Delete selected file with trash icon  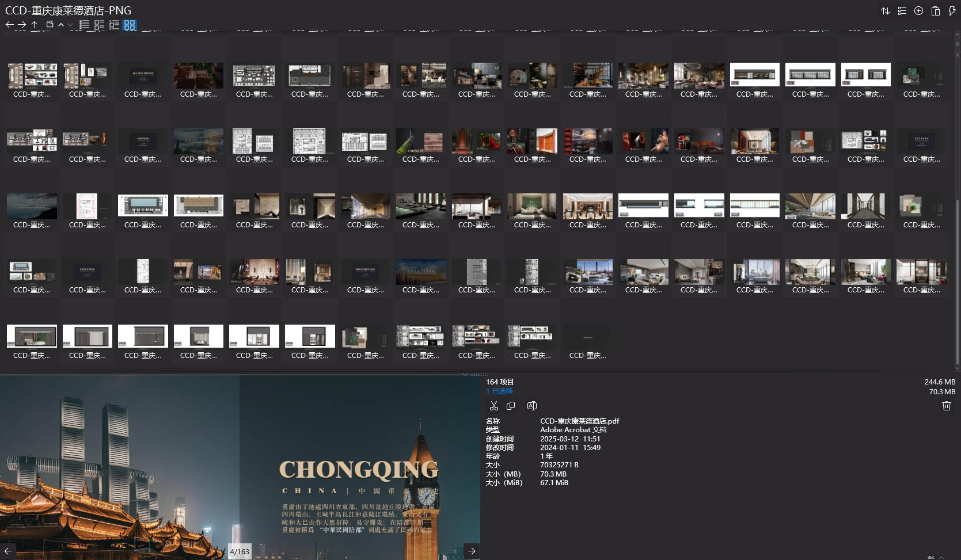pyautogui.click(x=946, y=406)
